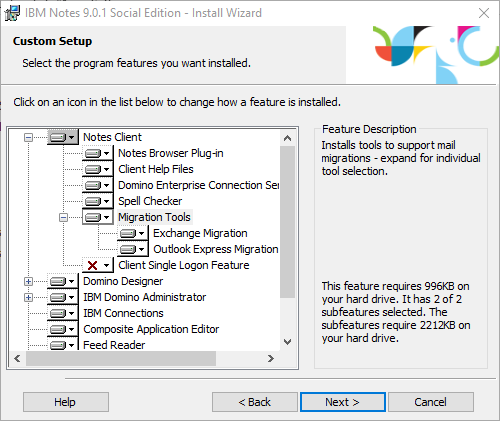This screenshot has height=421, width=500.
Task: Collapse the Migration Tools node
Action: (63, 217)
